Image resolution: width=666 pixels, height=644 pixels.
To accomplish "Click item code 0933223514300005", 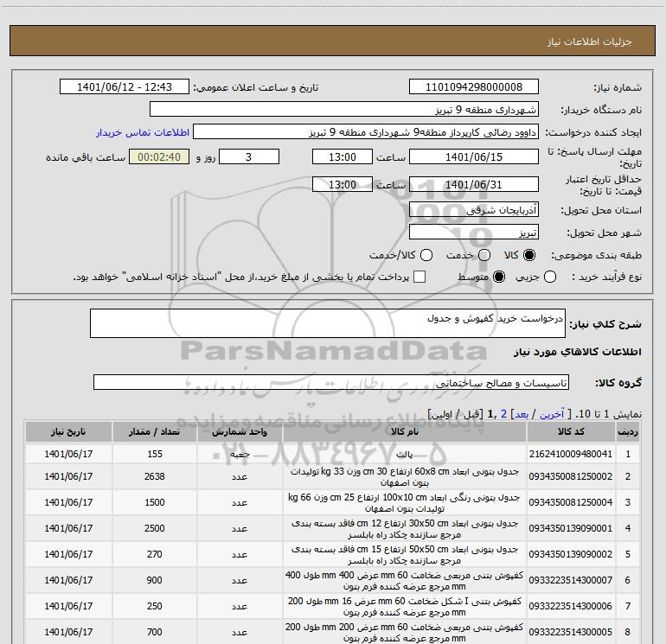I will coord(571,632).
